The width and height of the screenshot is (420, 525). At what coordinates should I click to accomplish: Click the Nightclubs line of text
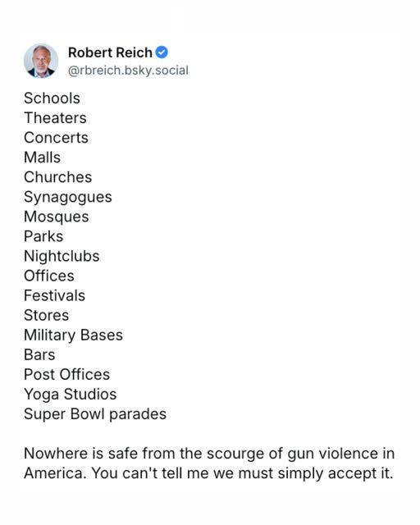tap(62, 257)
